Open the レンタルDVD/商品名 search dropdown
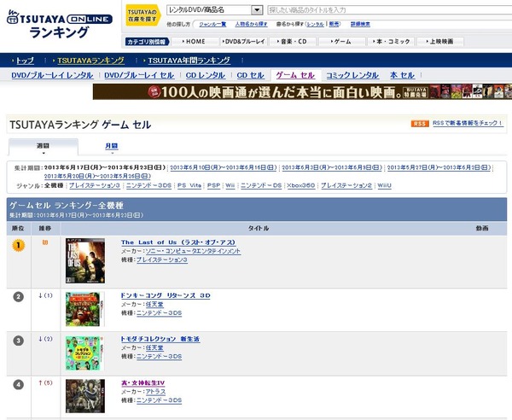The height and width of the screenshot is (420, 512). [215, 9]
